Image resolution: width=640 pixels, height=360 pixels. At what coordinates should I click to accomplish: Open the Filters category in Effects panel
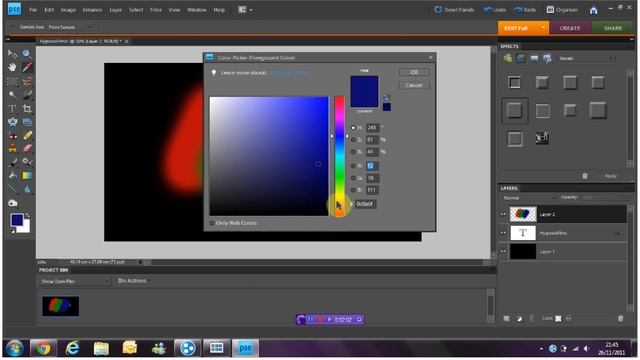click(507, 58)
